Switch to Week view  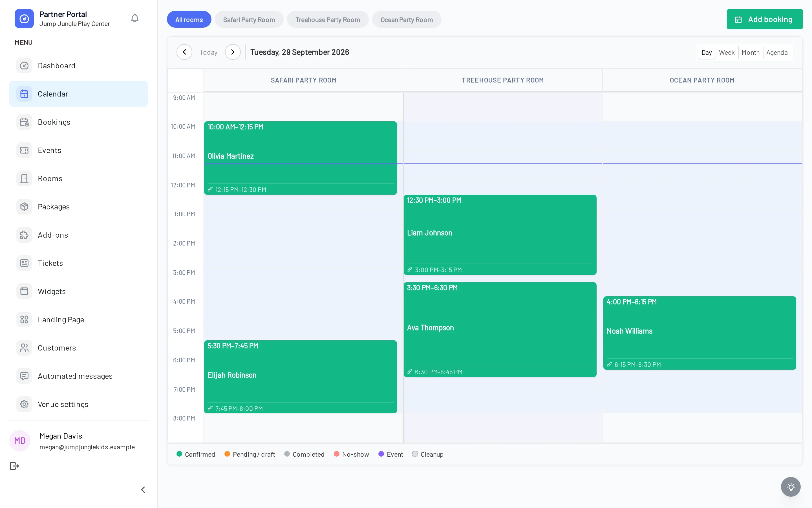tap(727, 52)
